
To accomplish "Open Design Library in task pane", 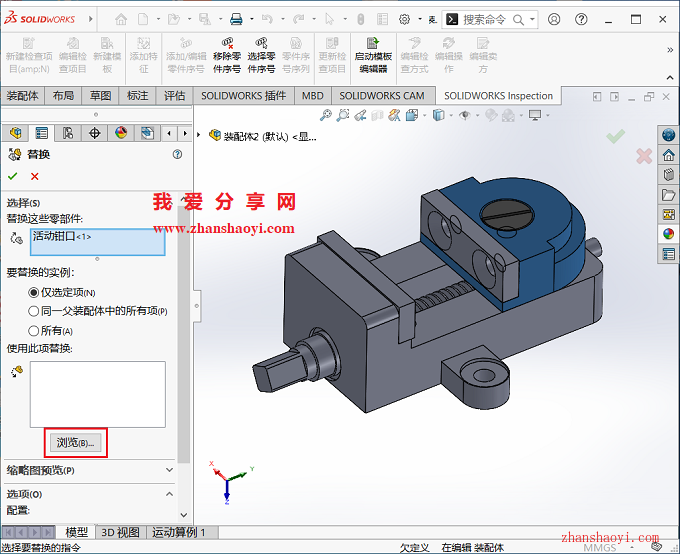I will point(668,175).
